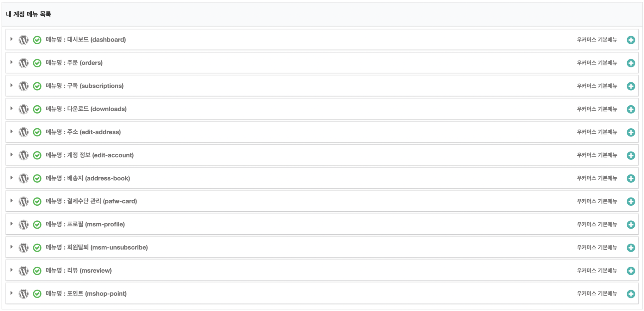Click the WordPress logo on the msm-profile row
The image size is (644, 311).
click(x=24, y=225)
